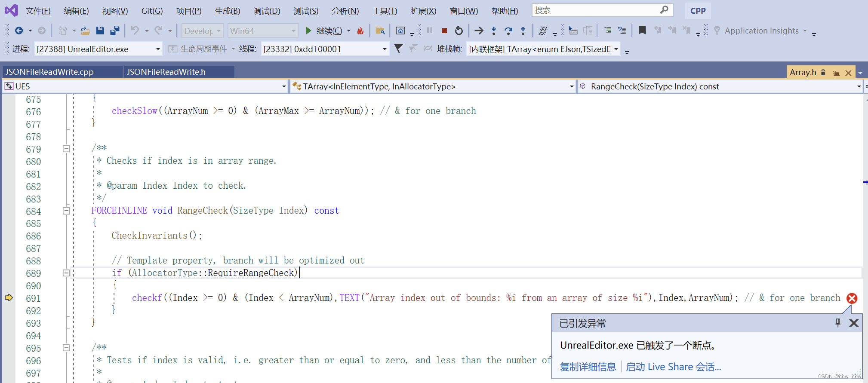
Task: Open the 帮助(H) menu
Action: [x=505, y=11]
